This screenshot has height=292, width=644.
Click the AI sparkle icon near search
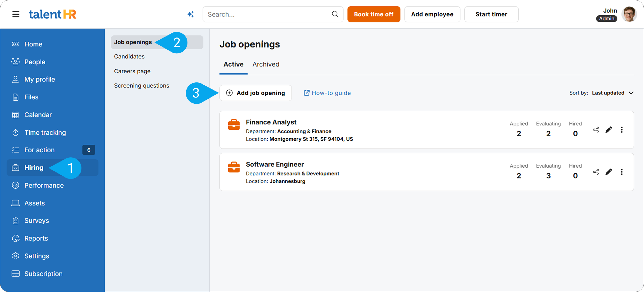pyautogui.click(x=191, y=14)
